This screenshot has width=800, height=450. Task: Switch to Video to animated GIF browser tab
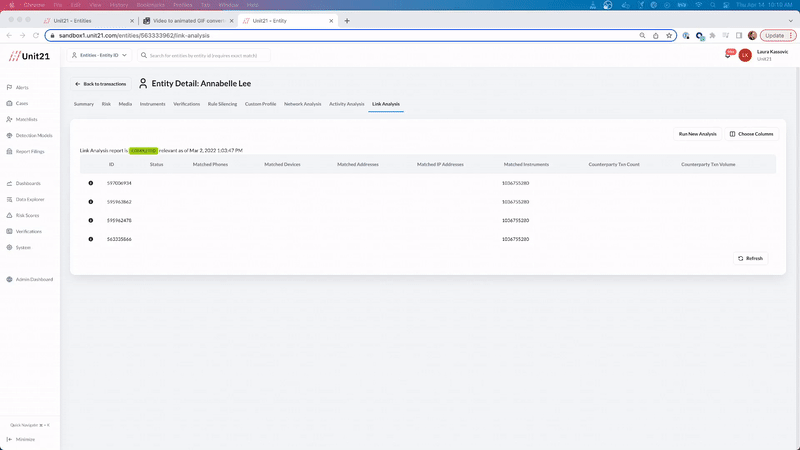(x=188, y=21)
